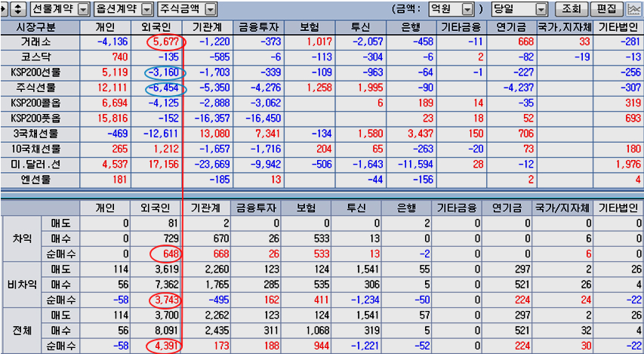Screen dimensions: 644x354
Task: Open the 선물계약 dropdown arrow
Action: tap(83, 9)
